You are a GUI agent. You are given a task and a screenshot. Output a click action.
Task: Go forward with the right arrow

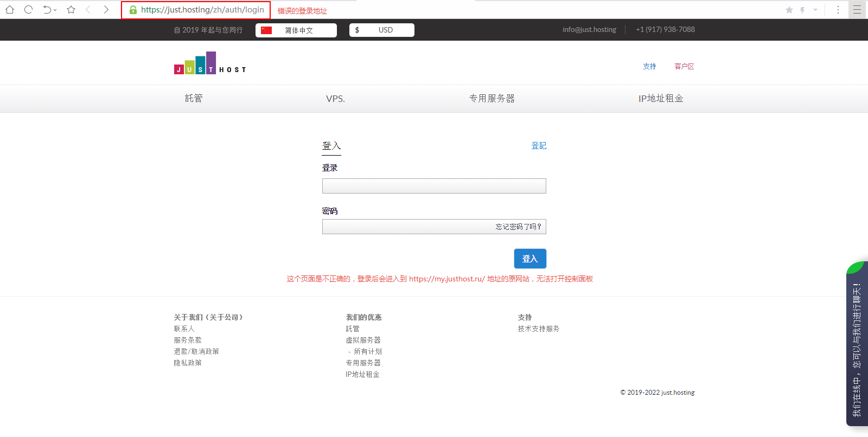click(106, 9)
